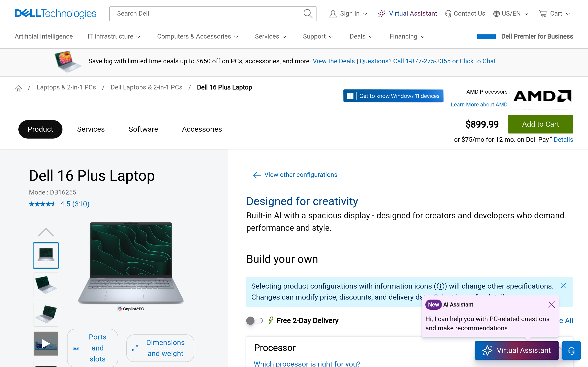The width and height of the screenshot is (588, 367).
Task: Click the headset support icon button
Action: tap(571, 350)
